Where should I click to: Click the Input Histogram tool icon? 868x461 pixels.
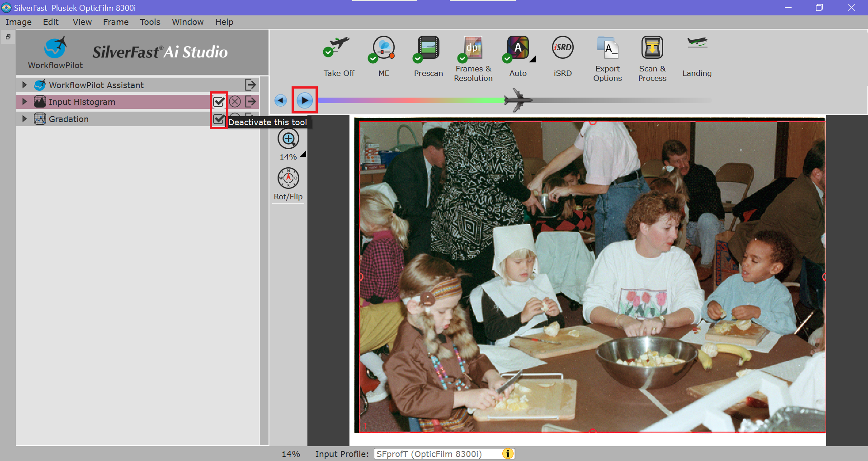click(40, 102)
